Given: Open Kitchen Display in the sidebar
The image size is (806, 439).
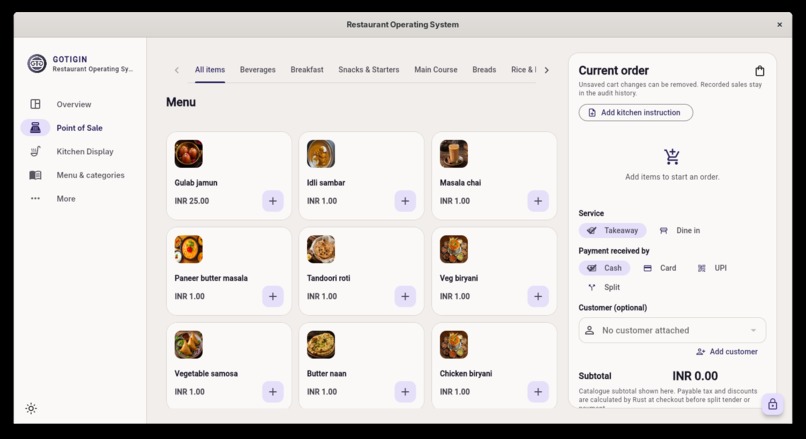Looking at the screenshot, I should tap(85, 152).
